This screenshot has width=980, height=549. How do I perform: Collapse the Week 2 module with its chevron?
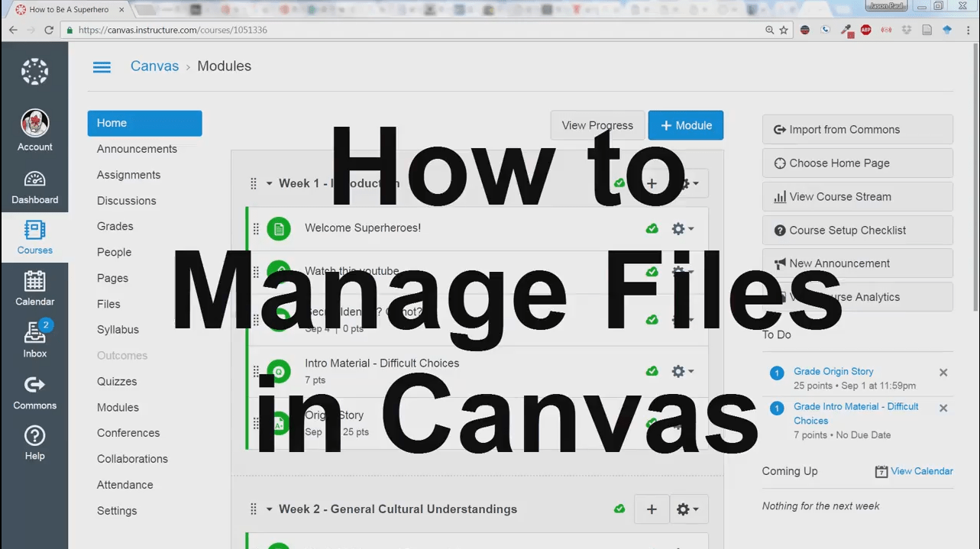(x=269, y=509)
